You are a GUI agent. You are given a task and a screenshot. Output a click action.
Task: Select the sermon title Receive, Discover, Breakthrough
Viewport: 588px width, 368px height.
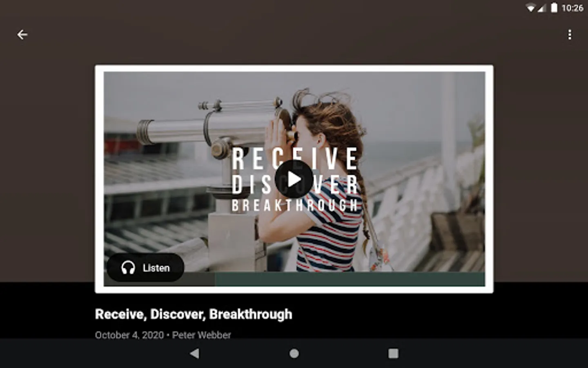[x=194, y=314]
